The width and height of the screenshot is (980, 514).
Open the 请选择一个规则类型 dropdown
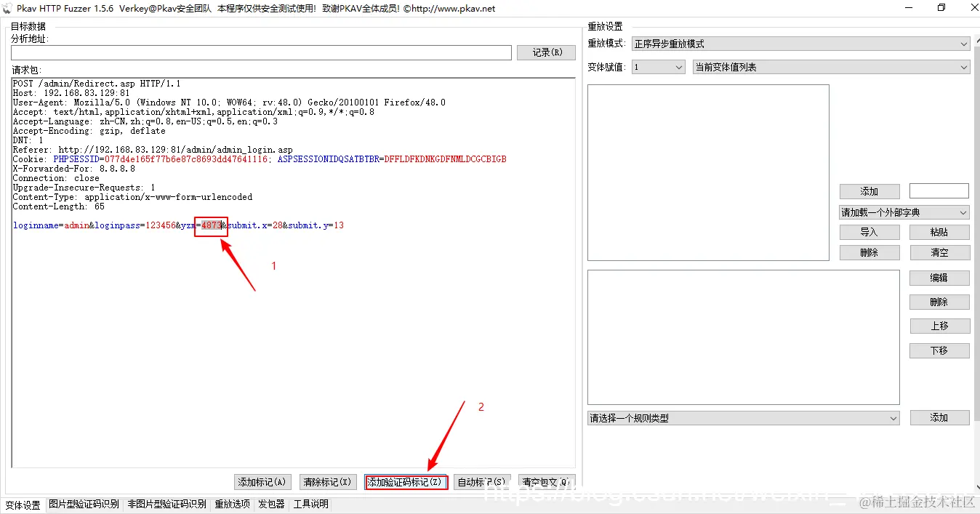coord(744,418)
